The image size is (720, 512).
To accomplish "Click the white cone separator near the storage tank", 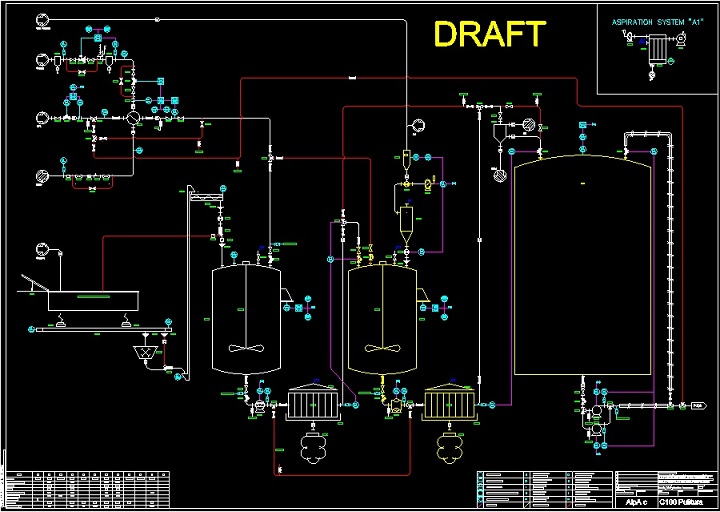I will click(x=501, y=133).
